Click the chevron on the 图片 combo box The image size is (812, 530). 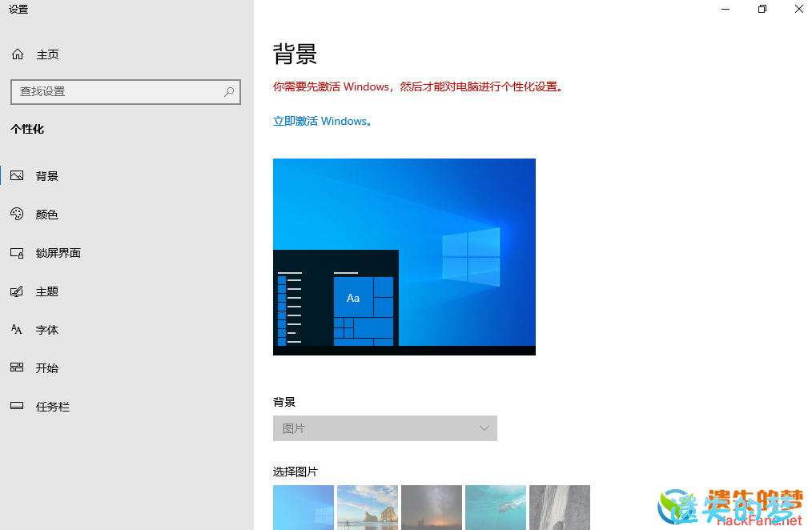(484, 428)
